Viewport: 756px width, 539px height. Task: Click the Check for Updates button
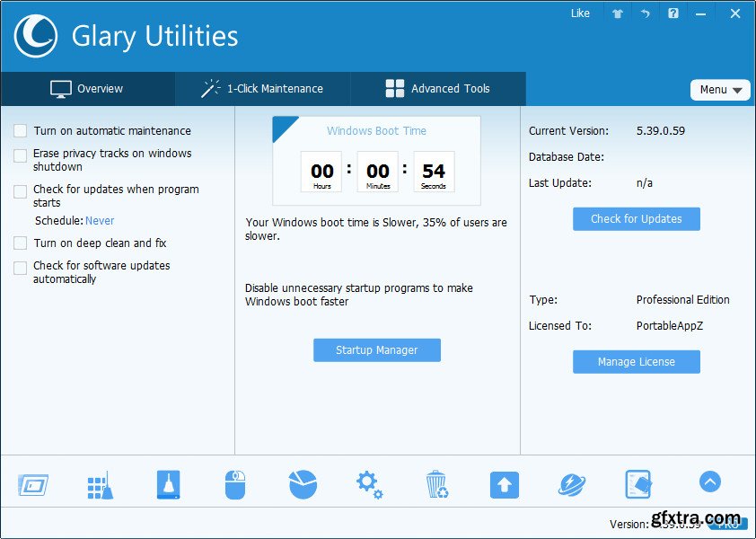[x=636, y=219]
